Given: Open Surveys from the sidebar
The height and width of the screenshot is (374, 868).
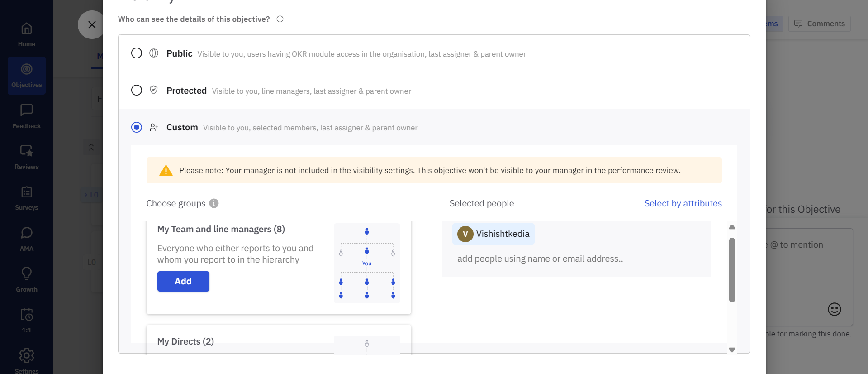Looking at the screenshot, I should [x=26, y=198].
